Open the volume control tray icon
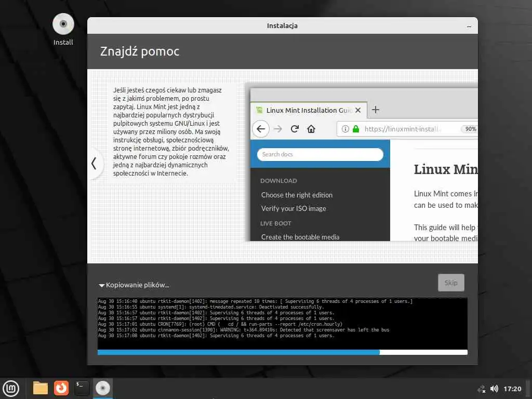This screenshot has width=532, height=399. (x=495, y=389)
